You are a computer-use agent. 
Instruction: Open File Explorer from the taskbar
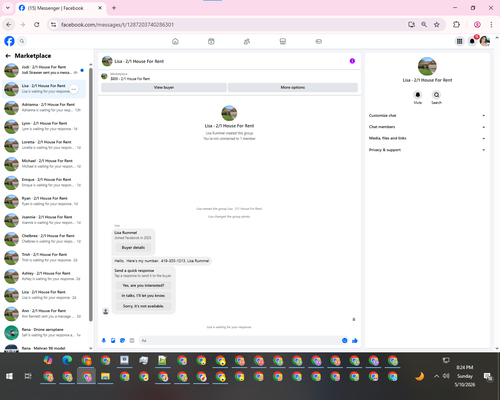pyautogui.click(x=105, y=376)
